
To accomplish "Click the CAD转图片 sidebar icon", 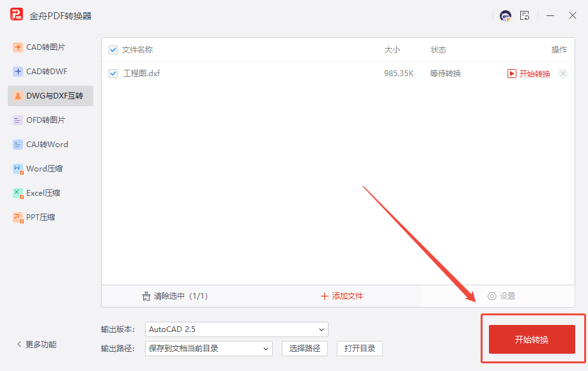I will (18, 47).
